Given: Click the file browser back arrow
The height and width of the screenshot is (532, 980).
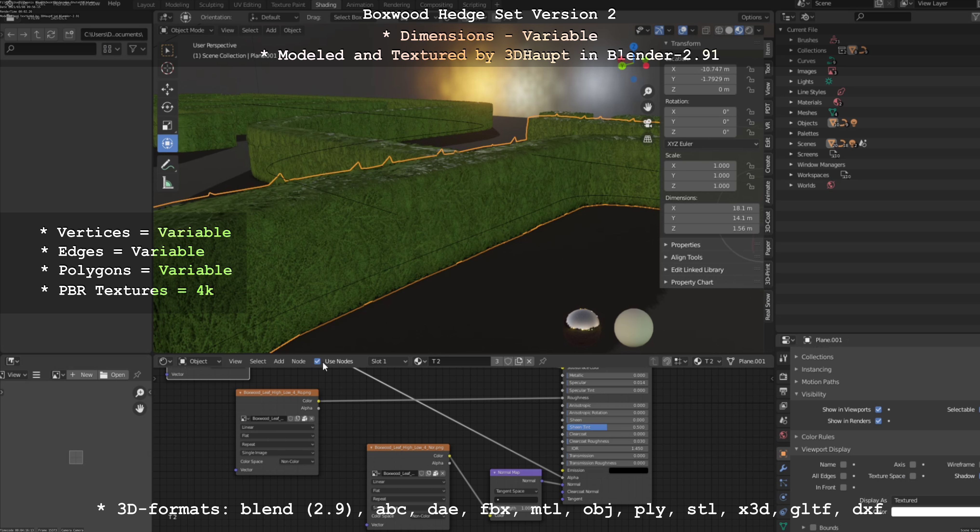Looking at the screenshot, I should click(11, 35).
